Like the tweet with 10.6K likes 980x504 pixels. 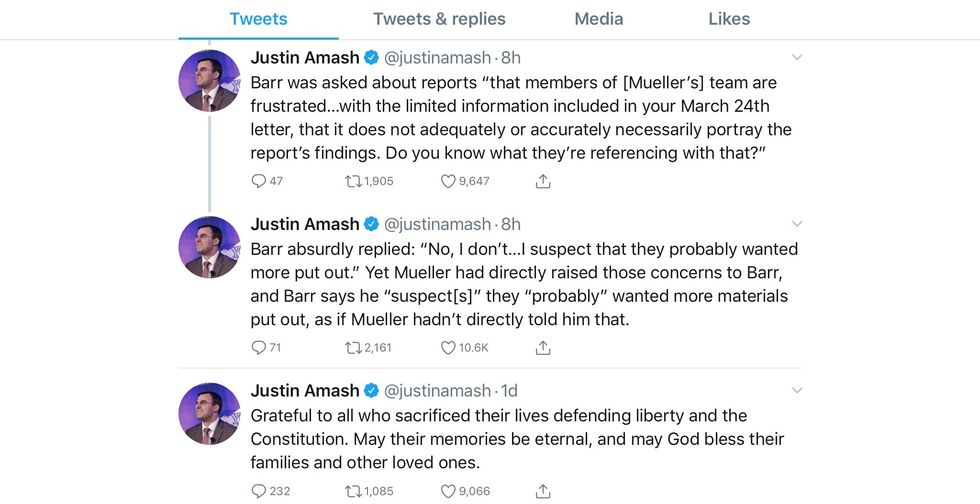click(x=448, y=348)
